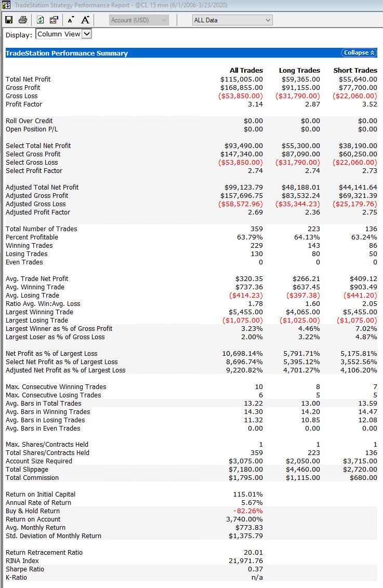
Task: Select the Long Trades column header
Action: click(299, 70)
